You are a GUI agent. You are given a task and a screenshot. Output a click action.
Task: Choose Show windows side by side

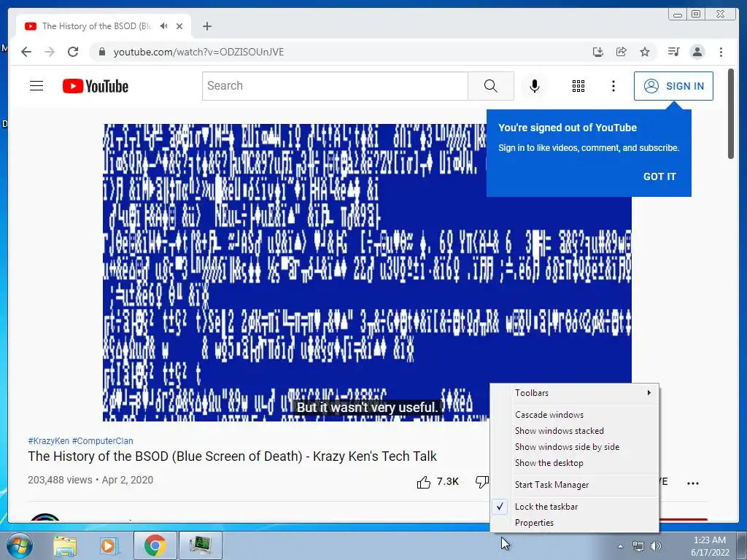coord(575,447)
